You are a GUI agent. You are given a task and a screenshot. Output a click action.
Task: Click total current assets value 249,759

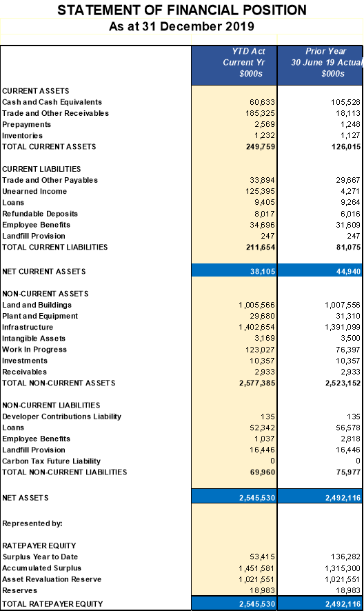pos(261,147)
